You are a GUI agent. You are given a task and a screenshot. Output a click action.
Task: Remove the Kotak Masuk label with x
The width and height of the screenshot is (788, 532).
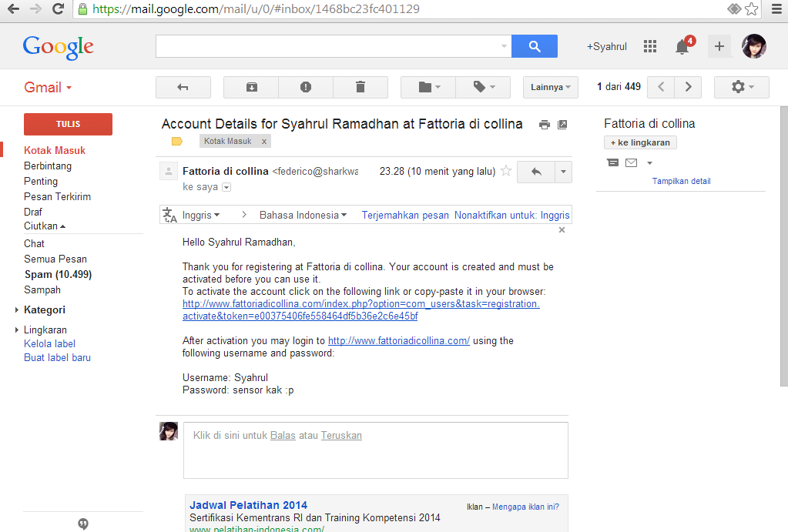point(264,142)
